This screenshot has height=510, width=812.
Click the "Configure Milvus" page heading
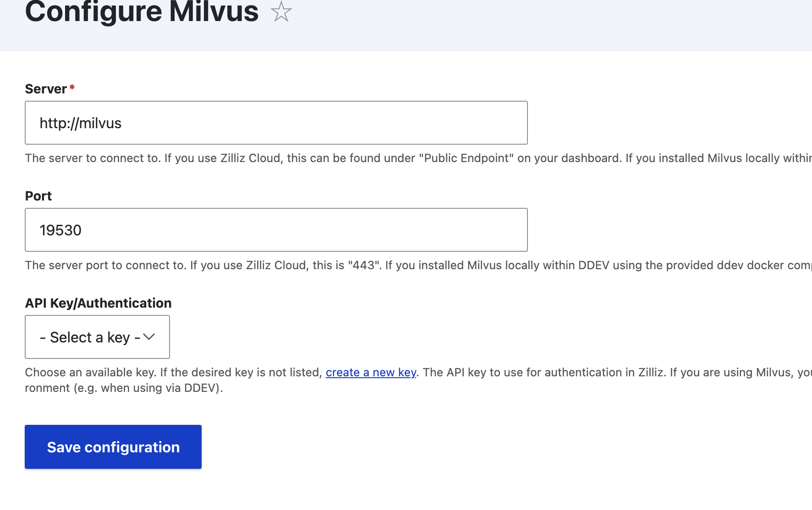coord(142,11)
